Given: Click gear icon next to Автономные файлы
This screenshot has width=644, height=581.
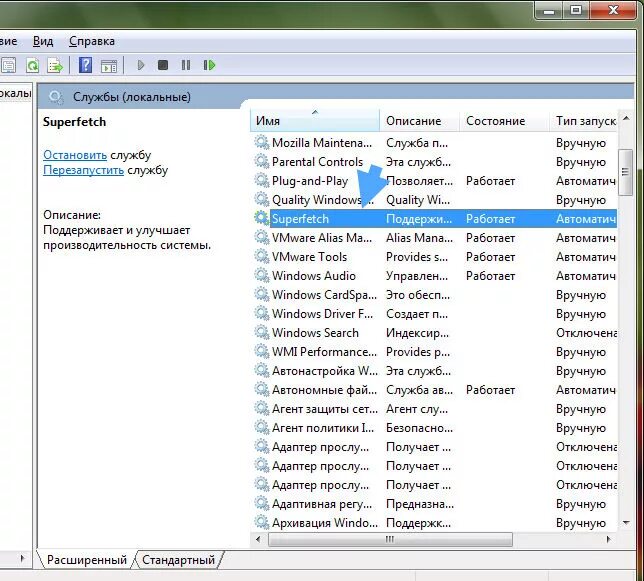Looking at the screenshot, I should point(261,389).
